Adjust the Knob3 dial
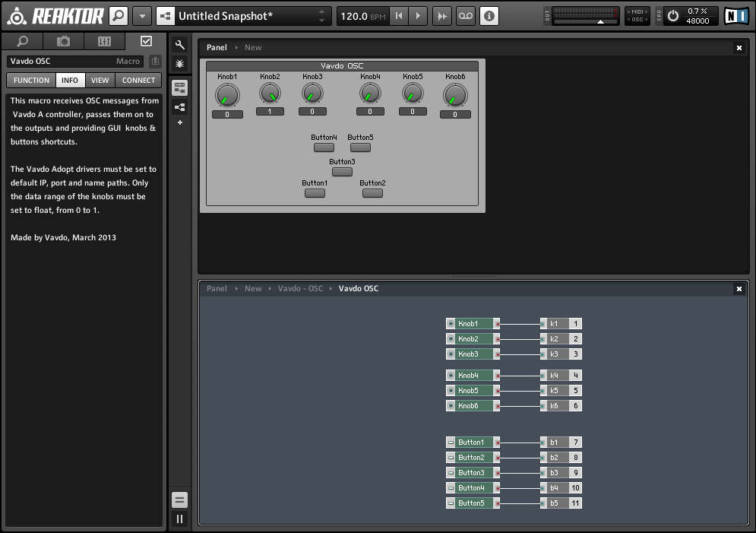Viewport: 756px width, 533px height. 312,93
